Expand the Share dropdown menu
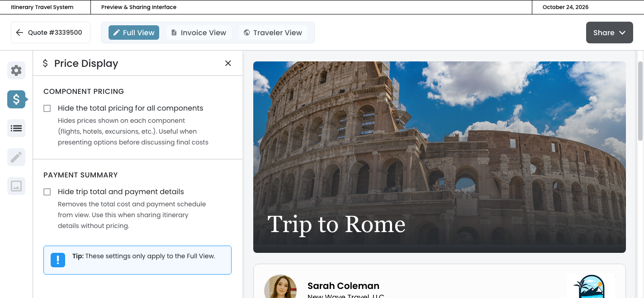The height and width of the screenshot is (298, 644). 609,33
